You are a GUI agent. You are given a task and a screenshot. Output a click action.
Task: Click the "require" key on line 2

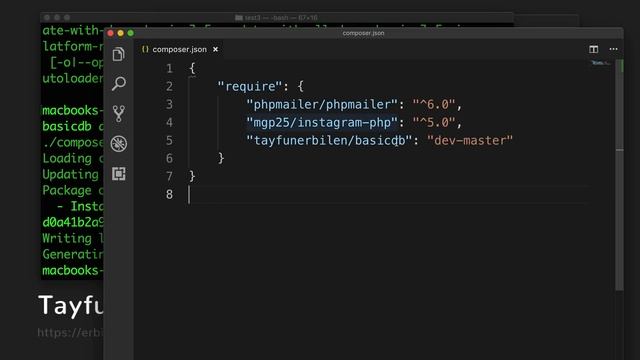pos(250,87)
